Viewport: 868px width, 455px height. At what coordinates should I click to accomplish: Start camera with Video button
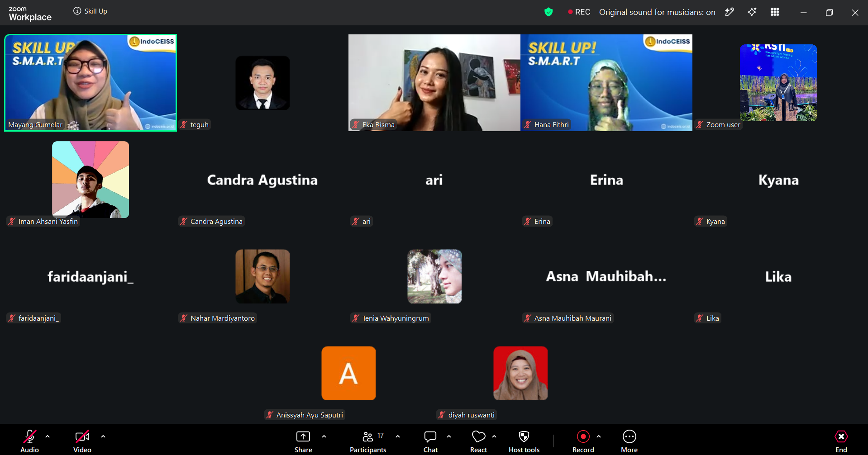(x=82, y=441)
